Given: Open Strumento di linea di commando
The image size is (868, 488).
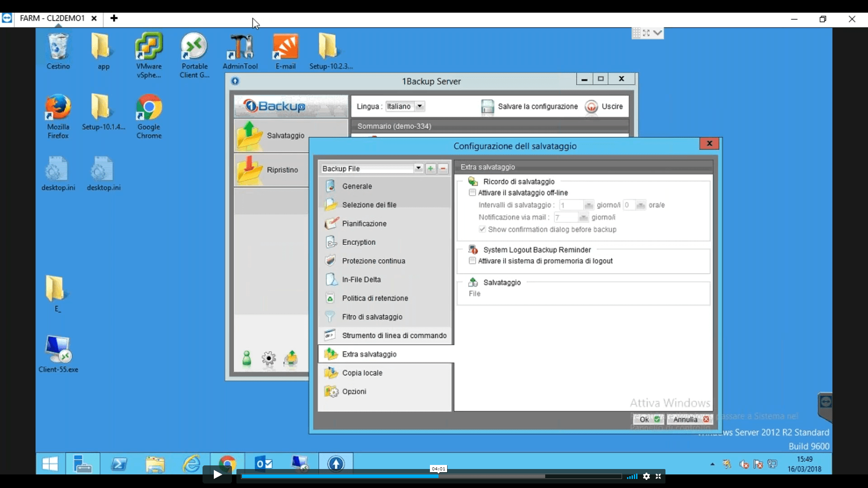Looking at the screenshot, I should [x=394, y=335].
